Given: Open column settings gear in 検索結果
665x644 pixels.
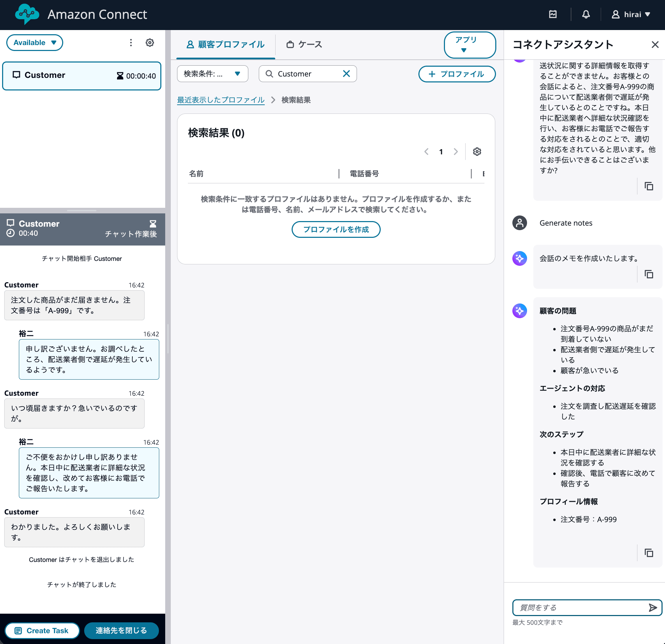Looking at the screenshot, I should pyautogui.click(x=477, y=152).
